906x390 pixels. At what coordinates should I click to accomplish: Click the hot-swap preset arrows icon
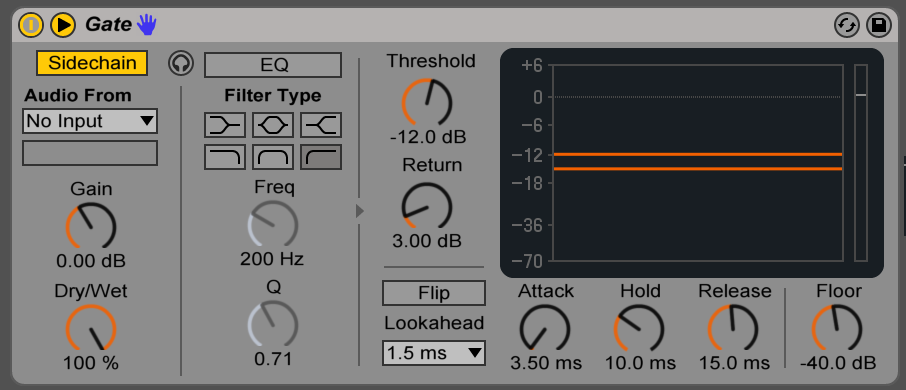pos(846,25)
